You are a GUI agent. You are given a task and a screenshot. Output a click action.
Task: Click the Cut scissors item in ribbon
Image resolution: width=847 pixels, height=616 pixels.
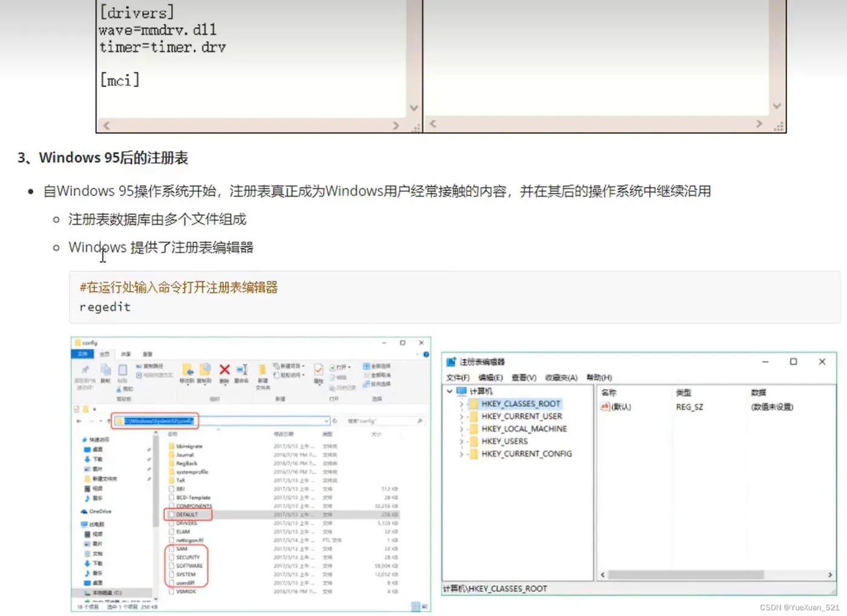pos(125,389)
